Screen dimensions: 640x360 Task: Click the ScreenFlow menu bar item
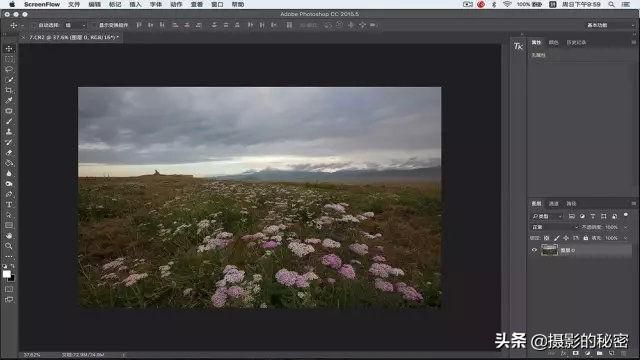coord(42,4)
